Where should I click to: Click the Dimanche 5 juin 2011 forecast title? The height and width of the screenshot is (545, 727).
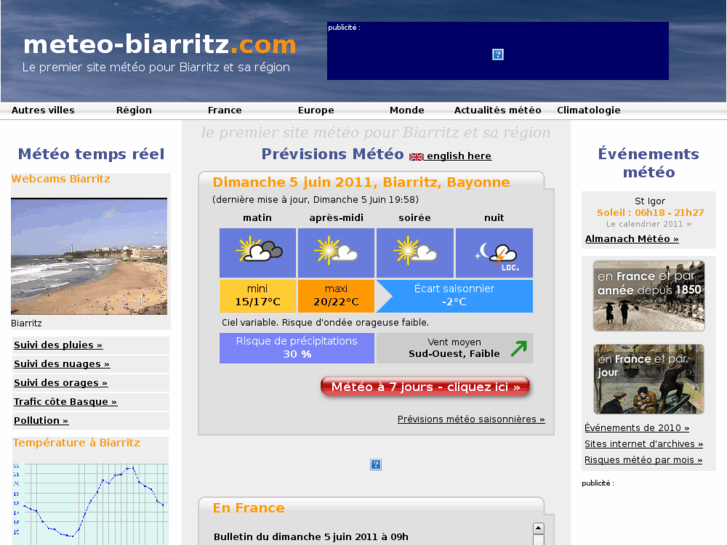pyautogui.click(x=361, y=182)
